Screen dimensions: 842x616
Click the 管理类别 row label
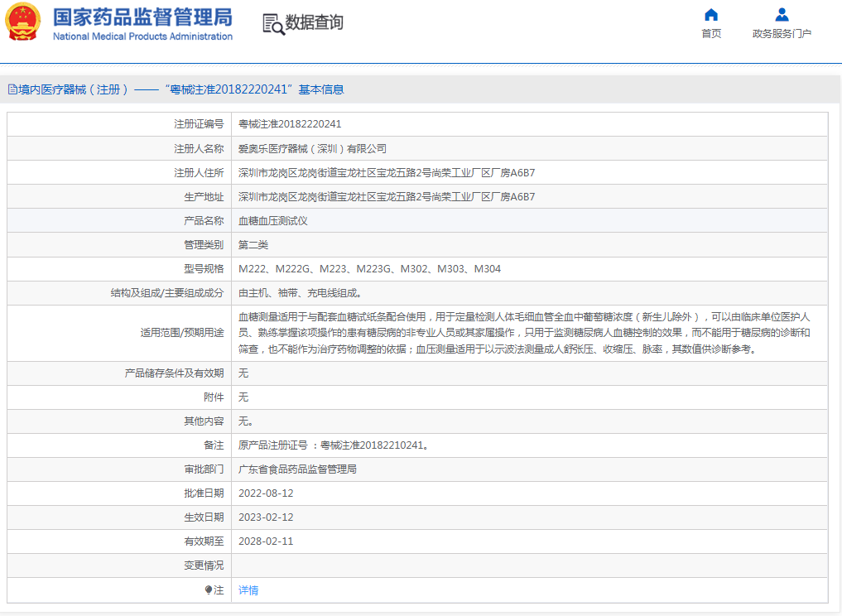point(204,245)
